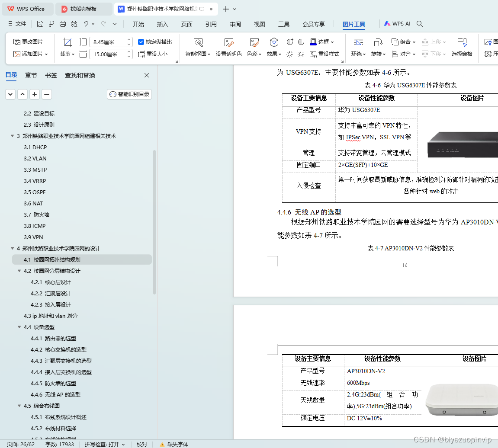
Task: Close the navigation pane
Action: click(x=146, y=75)
